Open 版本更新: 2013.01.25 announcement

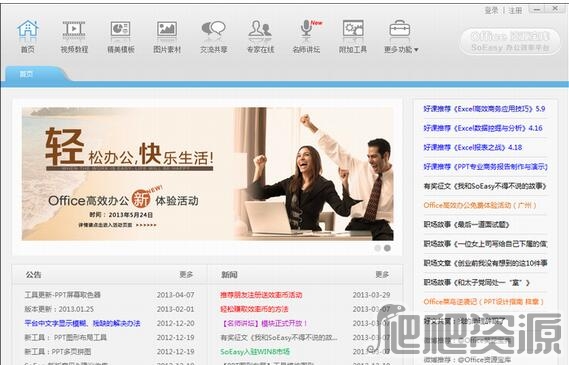click(59, 309)
